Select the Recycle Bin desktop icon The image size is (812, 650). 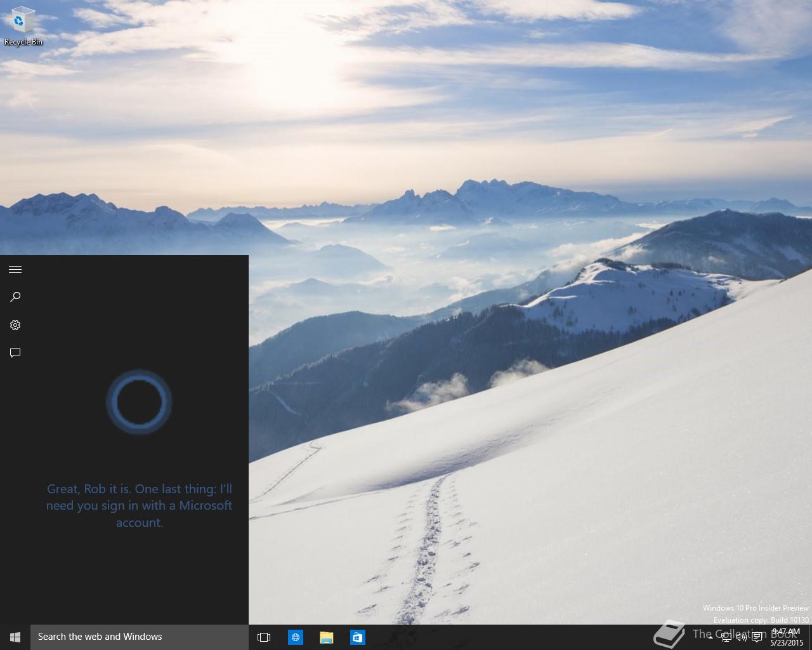(x=23, y=27)
